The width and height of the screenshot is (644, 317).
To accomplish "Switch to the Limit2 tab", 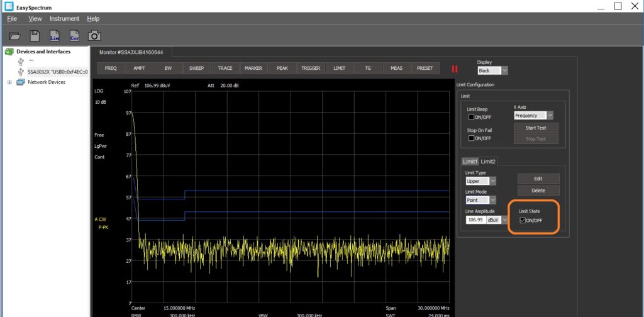I will tap(489, 162).
